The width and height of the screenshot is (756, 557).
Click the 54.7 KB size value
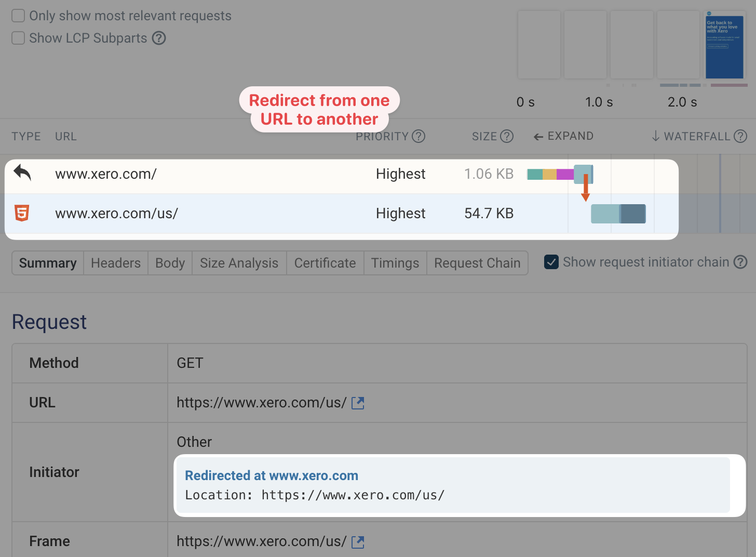coord(489,214)
